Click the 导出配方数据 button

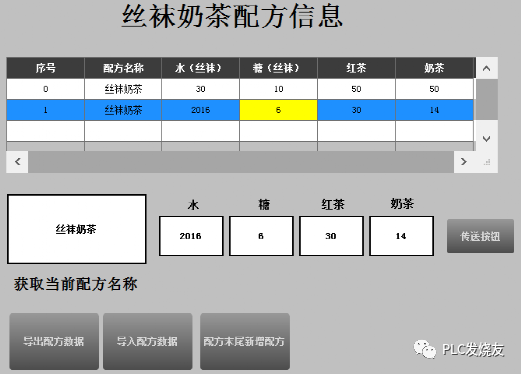coord(54,341)
